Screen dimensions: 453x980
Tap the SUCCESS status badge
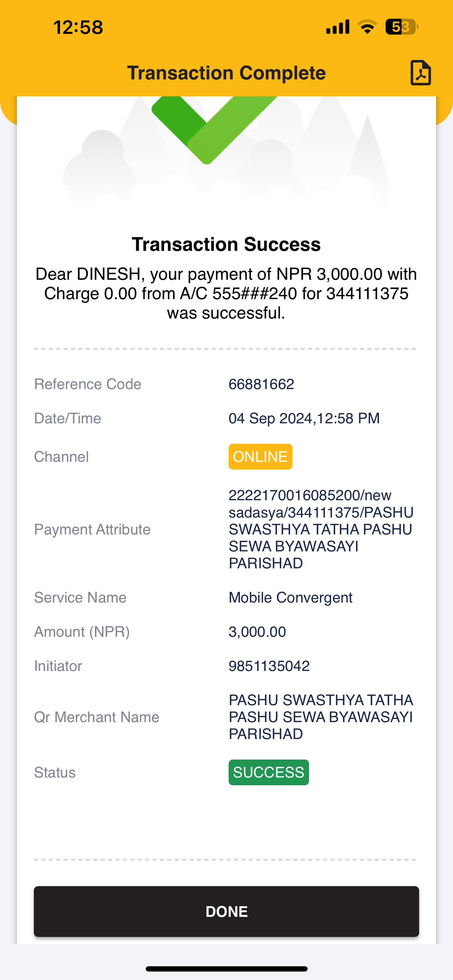point(268,772)
